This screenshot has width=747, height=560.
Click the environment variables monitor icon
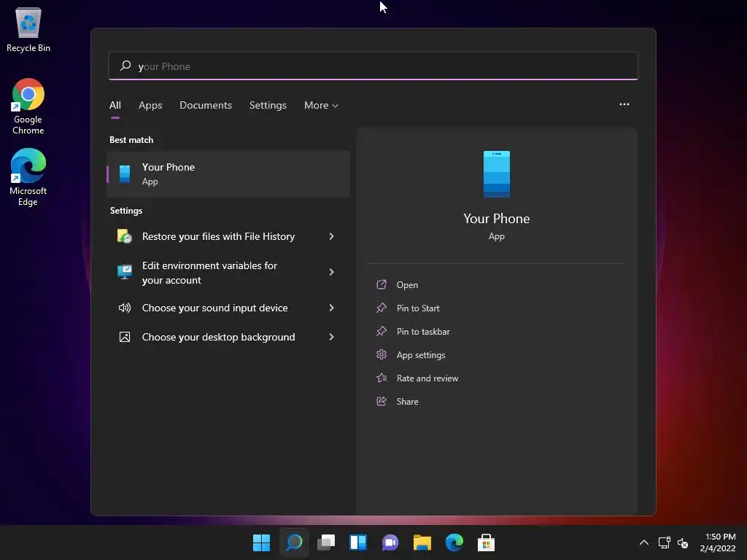tap(124, 272)
